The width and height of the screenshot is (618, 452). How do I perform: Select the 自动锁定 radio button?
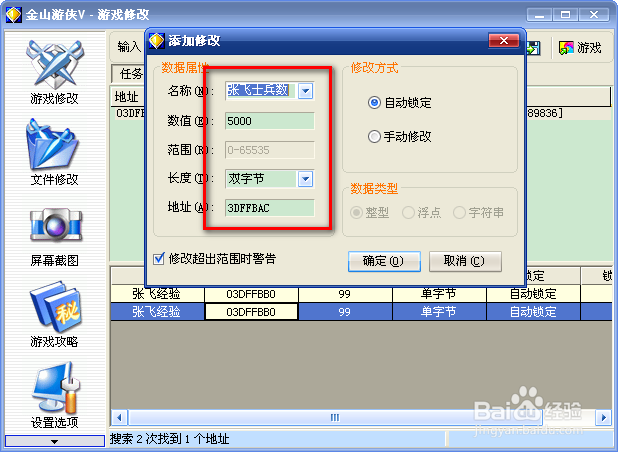click(x=374, y=103)
